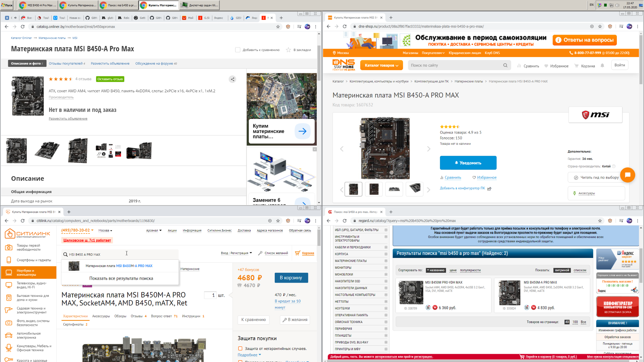Click the share icon on Onliner product
The image size is (644, 362).
[232, 79]
